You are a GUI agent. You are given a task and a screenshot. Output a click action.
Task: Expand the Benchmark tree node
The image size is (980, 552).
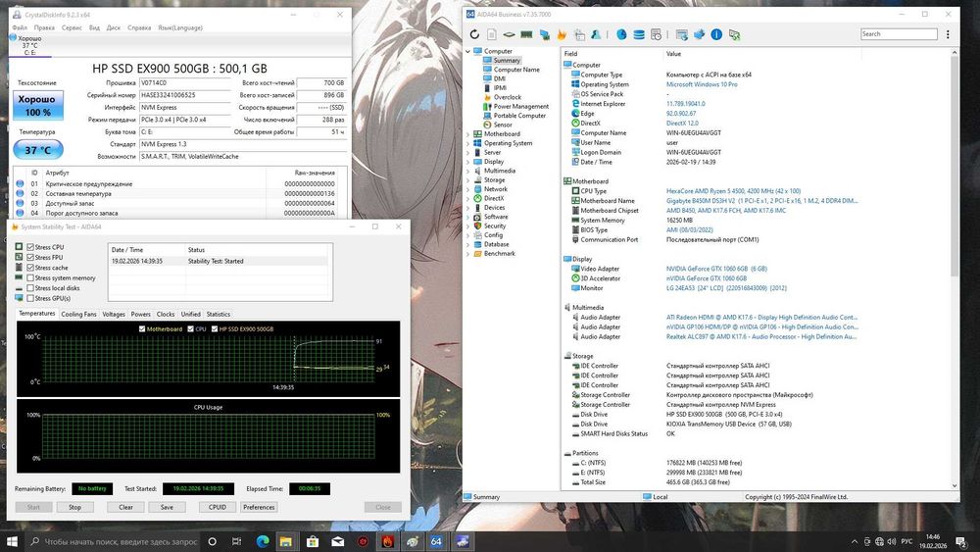pyautogui.click(x=467, y=254)
